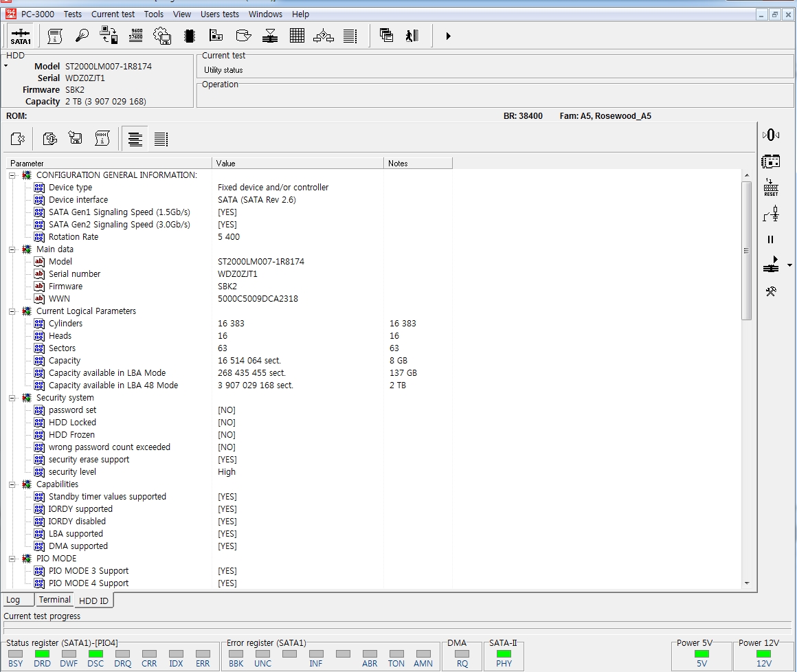Open the Users tests menu
The width and height of the screenshot is (797, 672).
click(219, 14)
